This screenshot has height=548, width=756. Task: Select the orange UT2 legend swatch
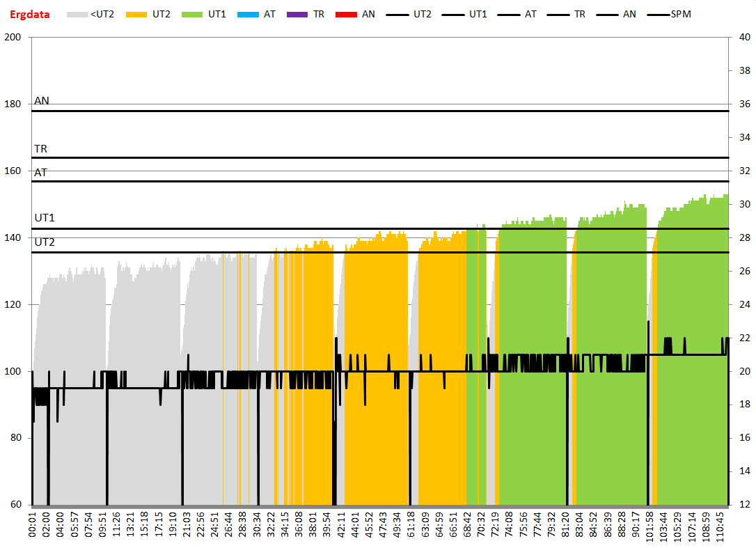click(x=138, y=14)
